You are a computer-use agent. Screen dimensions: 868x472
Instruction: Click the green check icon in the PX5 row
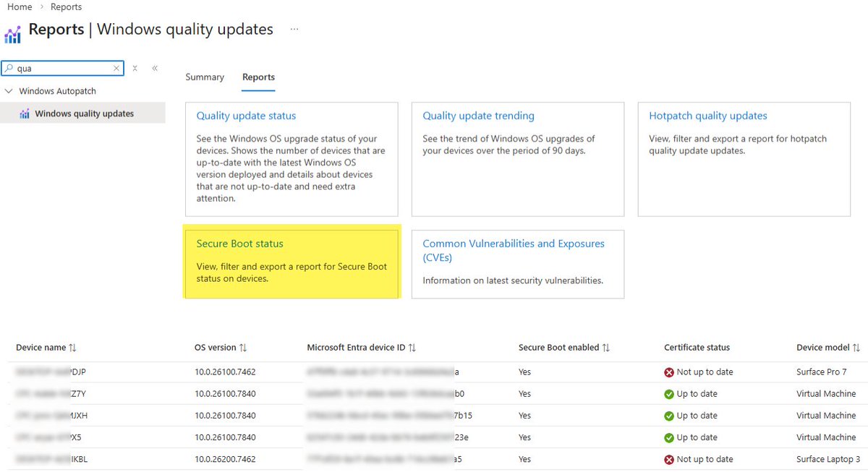pyautogui.click(x=669, y=437)
